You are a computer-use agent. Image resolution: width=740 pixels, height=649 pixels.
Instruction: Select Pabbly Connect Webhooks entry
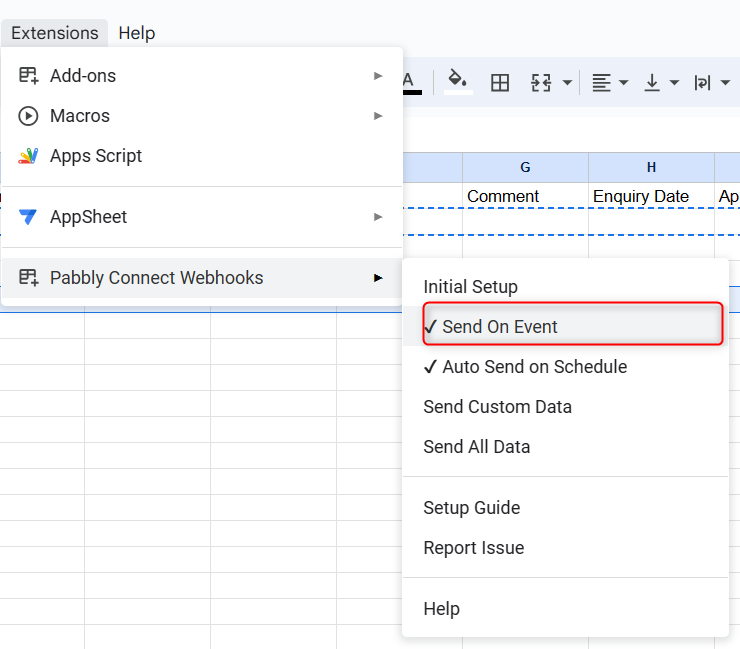click(202, 278)
